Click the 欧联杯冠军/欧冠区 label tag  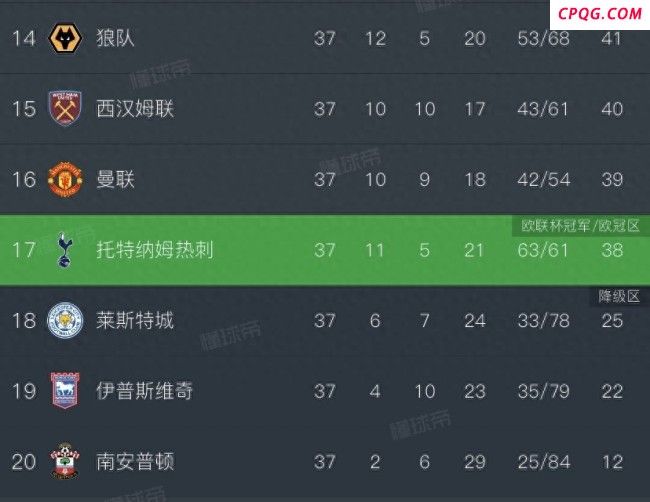[x=580, y=226]
